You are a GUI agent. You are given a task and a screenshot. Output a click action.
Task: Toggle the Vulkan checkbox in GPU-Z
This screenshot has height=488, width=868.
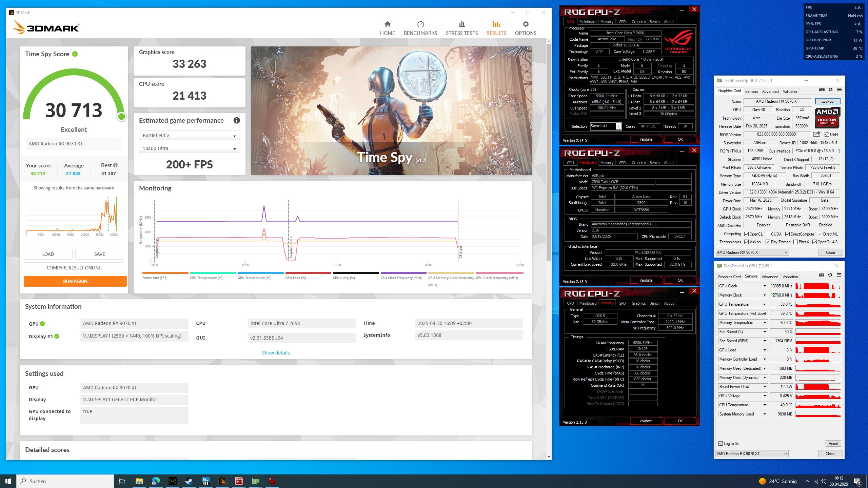tap(746, 242)
